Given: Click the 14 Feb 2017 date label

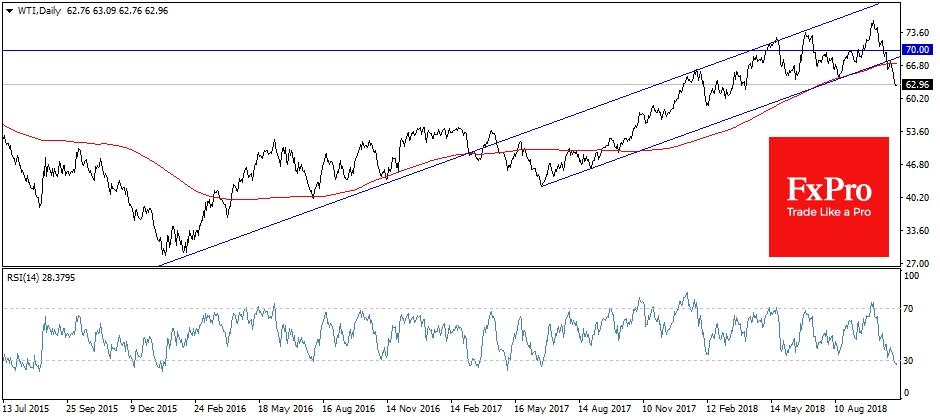Looking at the screenshot, I should [x=475, y=408].
